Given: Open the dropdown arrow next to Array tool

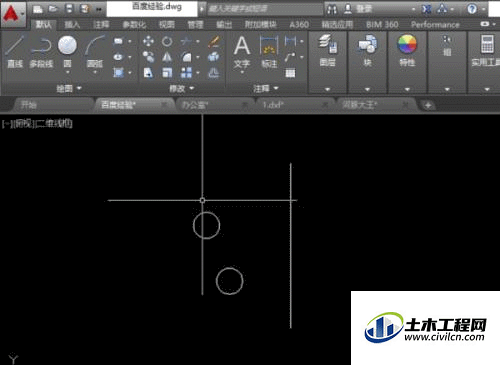Looking at the screenshot, I should (x=198, y=73).
